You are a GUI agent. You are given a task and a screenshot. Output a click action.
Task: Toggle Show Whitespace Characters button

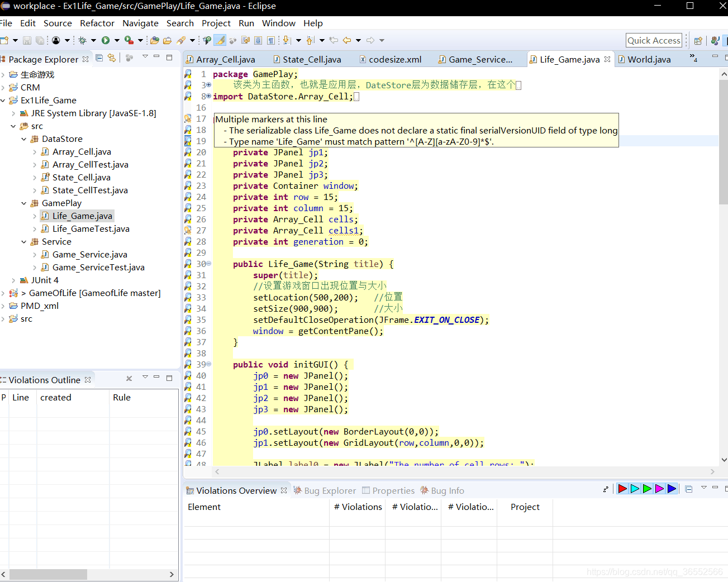coord(271,40)
